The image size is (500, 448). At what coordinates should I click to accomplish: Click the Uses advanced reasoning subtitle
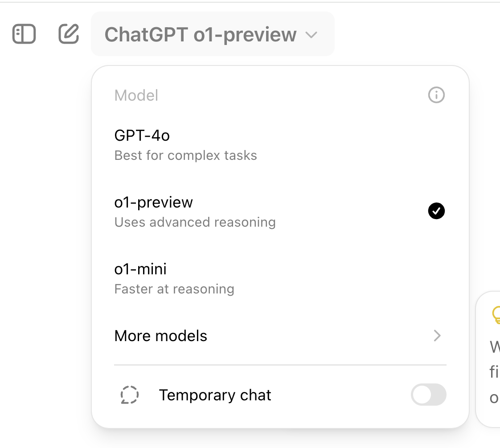195,222
